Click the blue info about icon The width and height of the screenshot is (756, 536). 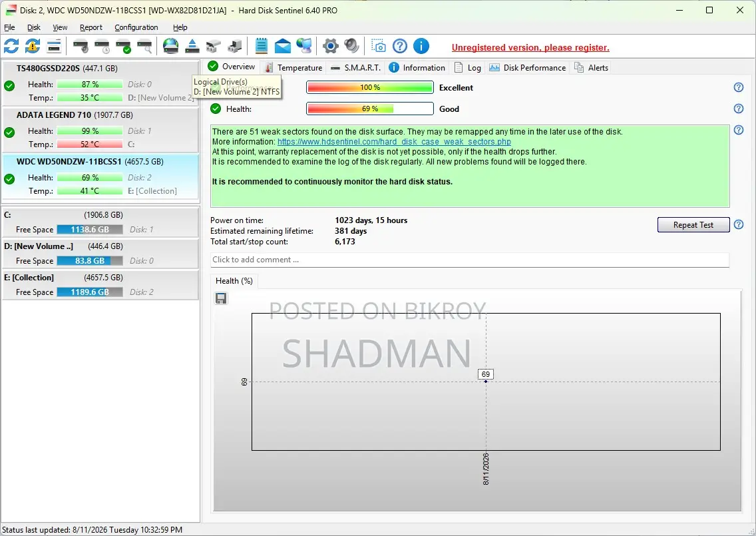coord(421,47)
